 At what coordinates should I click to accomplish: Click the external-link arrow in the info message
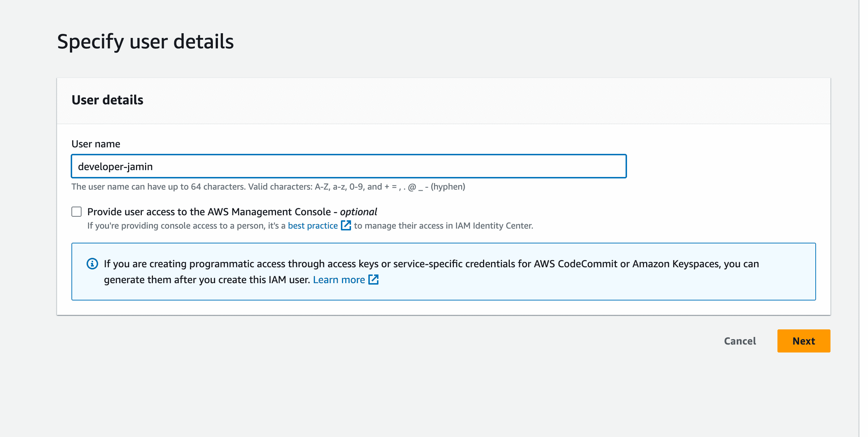point(374,279)
